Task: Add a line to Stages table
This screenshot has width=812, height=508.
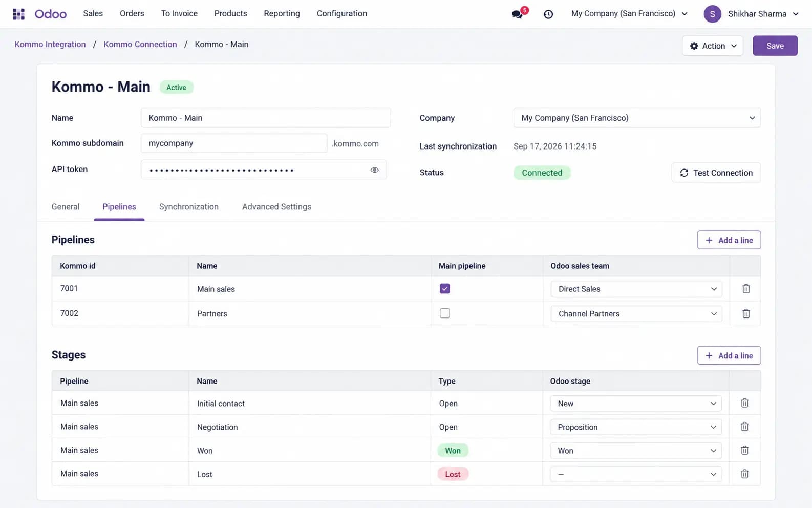Action: point(729,355)
